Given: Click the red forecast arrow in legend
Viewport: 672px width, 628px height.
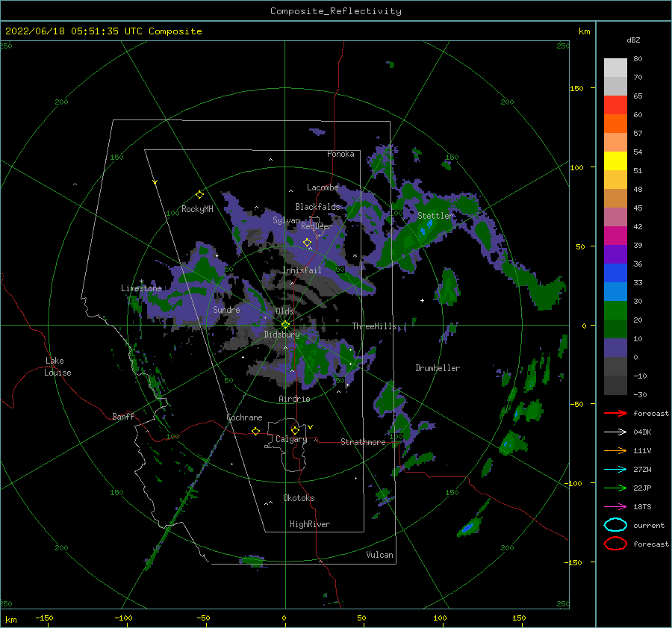Looking at the screenshot, I should [x=615, y=413].
